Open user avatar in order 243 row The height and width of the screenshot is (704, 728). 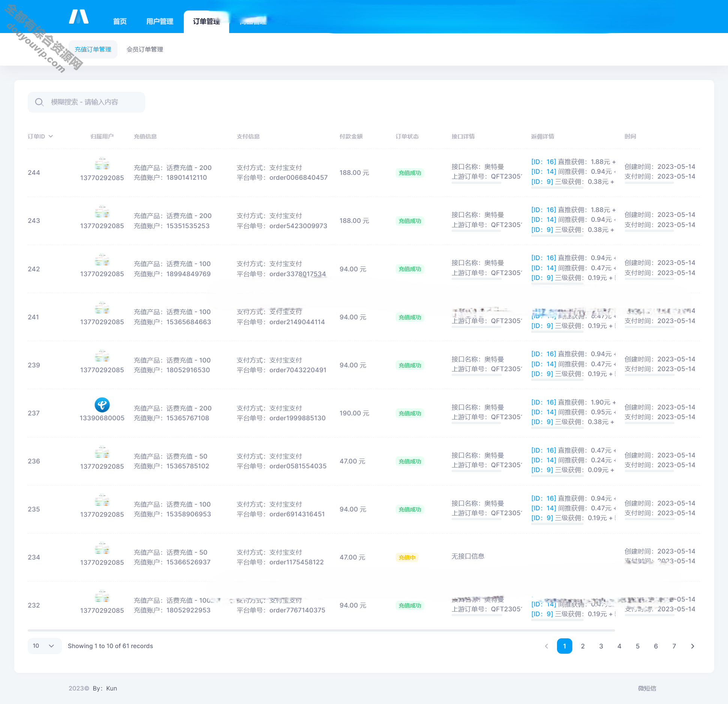[x=102, y=212]
